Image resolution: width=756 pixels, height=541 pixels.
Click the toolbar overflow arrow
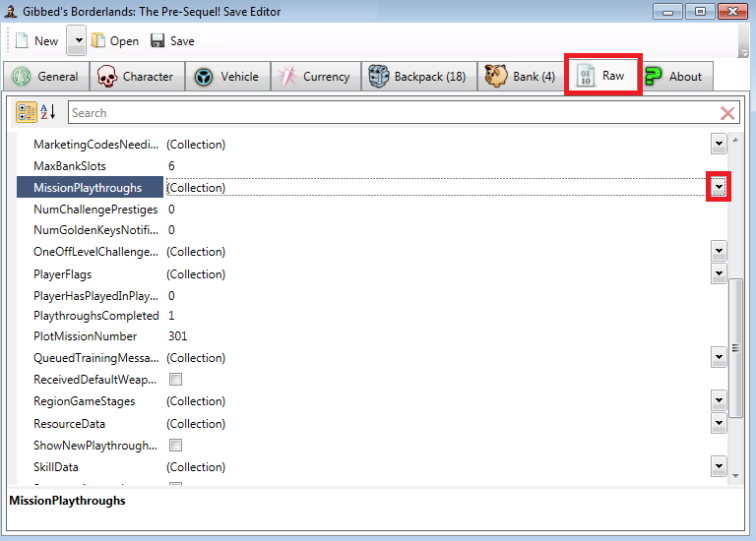click(x=743, y=53)
